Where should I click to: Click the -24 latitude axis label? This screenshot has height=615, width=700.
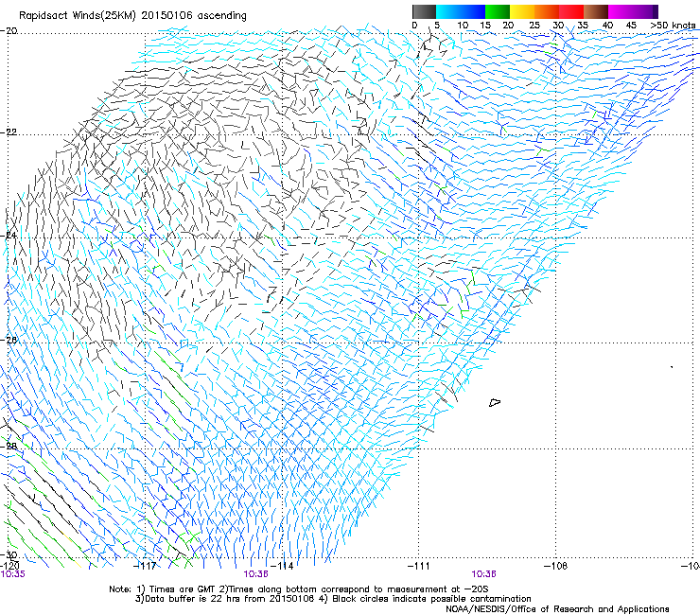(x=9, y=236)
